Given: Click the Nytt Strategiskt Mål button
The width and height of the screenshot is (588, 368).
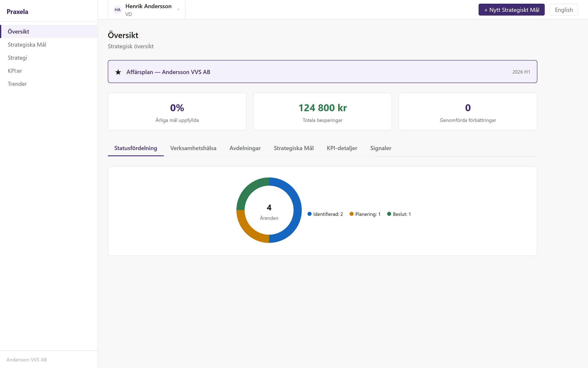Looking at the screenshot, I should [x=511, y=10].
